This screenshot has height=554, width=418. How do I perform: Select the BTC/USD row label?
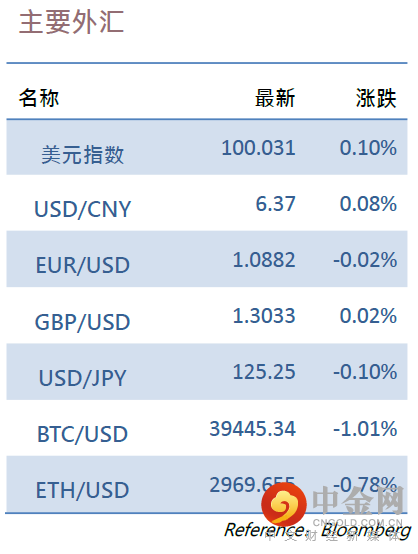click(83, 434)
